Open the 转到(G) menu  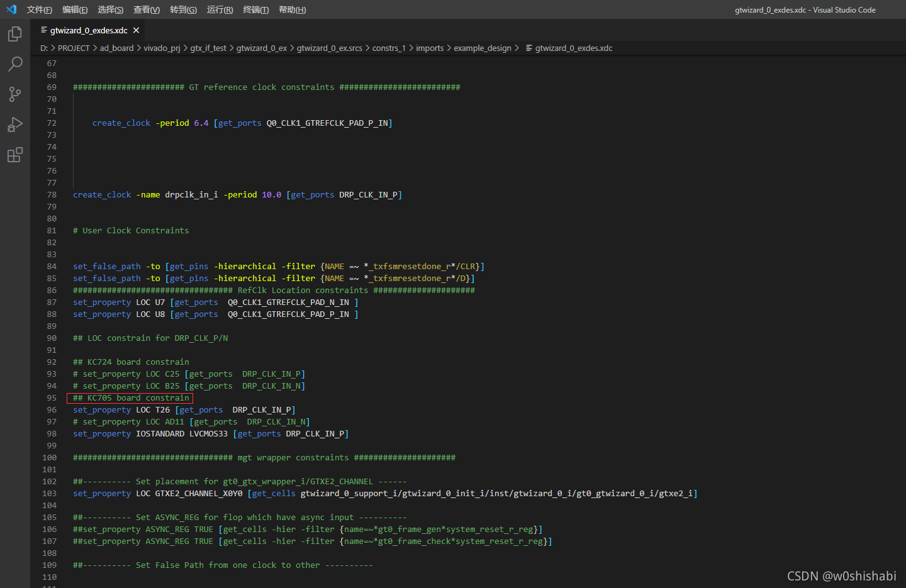[x=183, y=9]
